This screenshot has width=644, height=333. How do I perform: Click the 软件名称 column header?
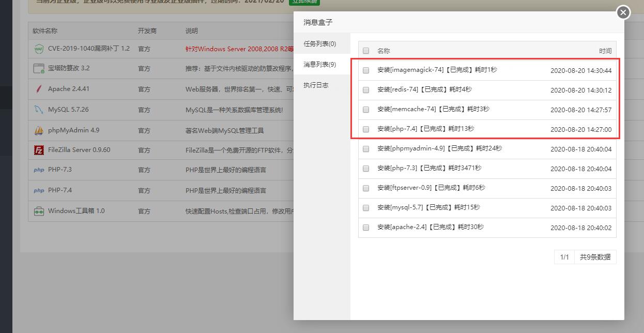tap(45, 31)
